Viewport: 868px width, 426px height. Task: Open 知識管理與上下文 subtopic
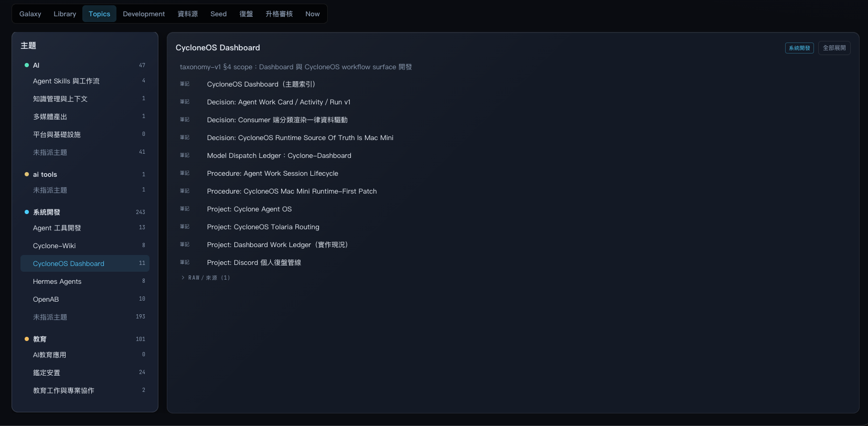pos(85,99)
